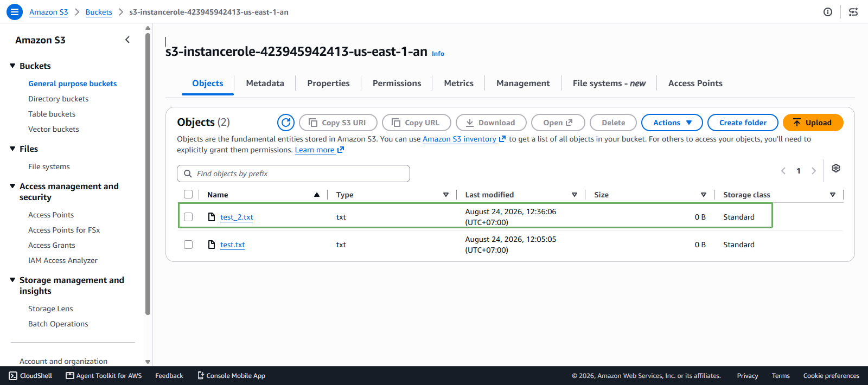Click the Upload button

pyautogui.click(x=813, y=123)
